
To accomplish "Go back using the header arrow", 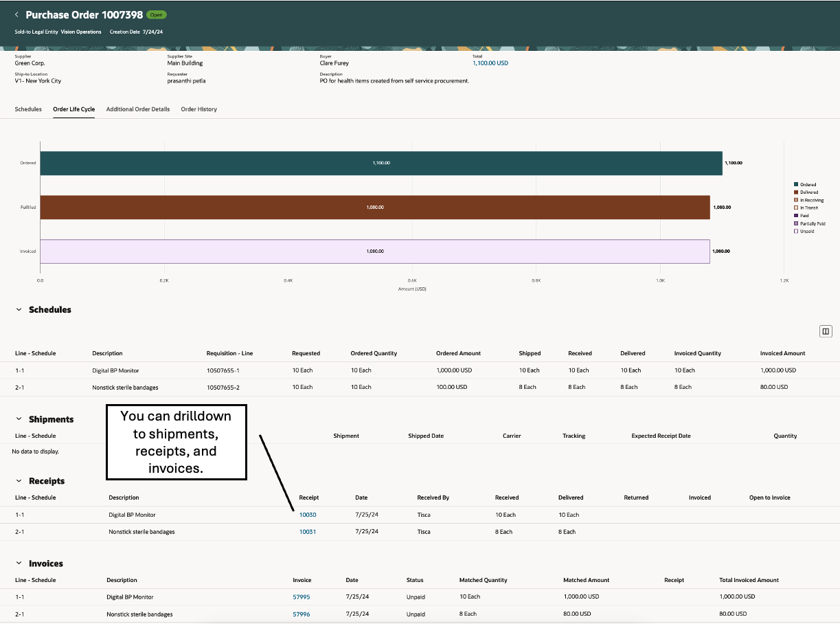I will point(16,14).
